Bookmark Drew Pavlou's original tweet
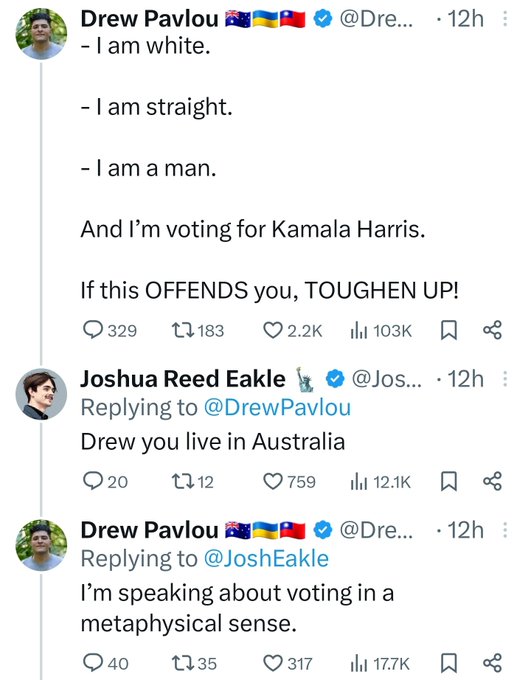This screenshot has width=531, height=680. click(449, 330)
